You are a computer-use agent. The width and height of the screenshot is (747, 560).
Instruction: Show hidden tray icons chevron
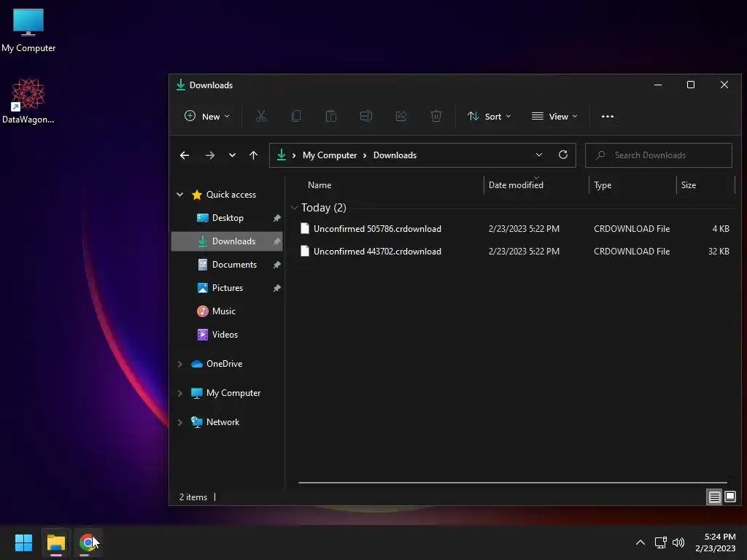click(x=640, y=542)
